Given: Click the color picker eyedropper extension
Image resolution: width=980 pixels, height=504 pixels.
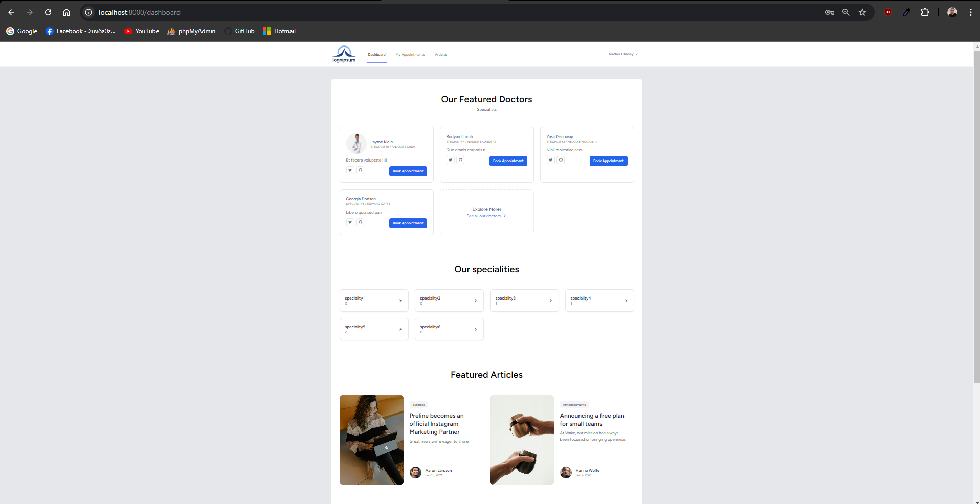Looking at the screenshot, I should pyautogui.click(x=906, y=12).
